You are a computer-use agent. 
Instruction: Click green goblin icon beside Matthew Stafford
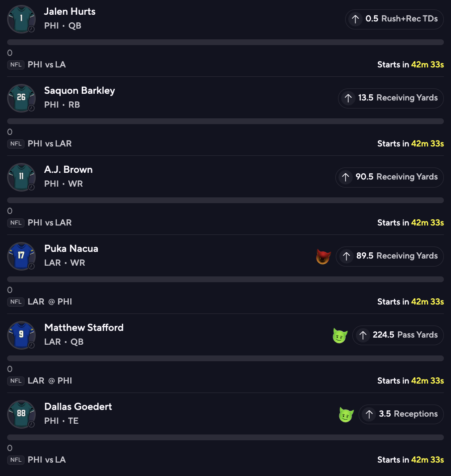click(340, 335)
